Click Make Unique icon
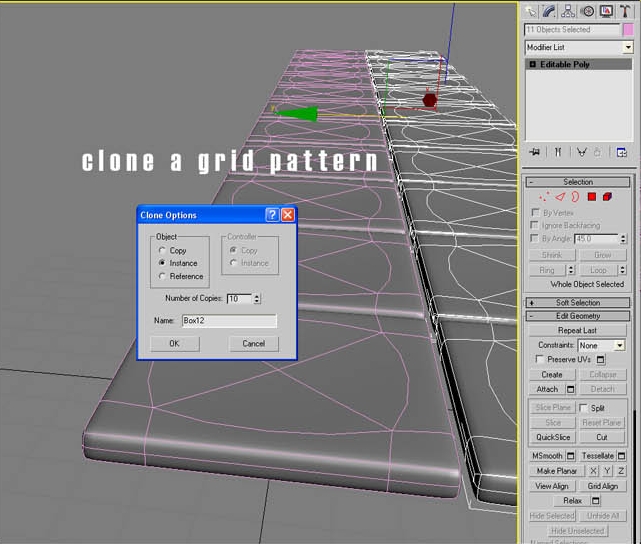The height and width of the screenshot is (544, 641). 581,152
